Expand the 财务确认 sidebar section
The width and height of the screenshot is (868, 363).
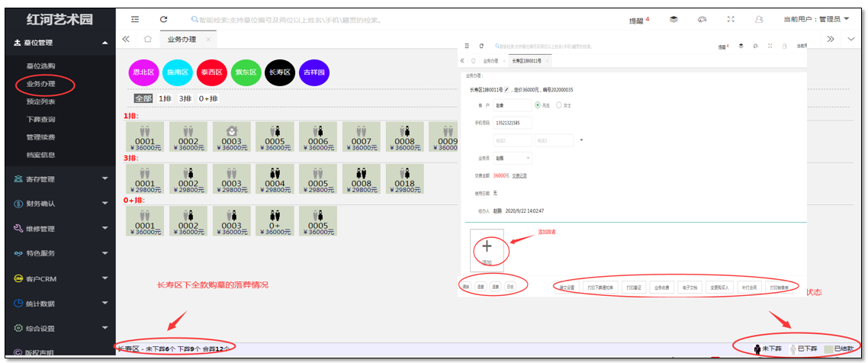pos(57,204)
